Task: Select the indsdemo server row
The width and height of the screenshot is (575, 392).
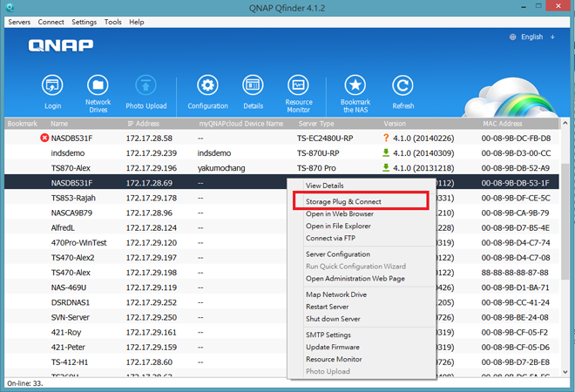Action: pos(281,153)
